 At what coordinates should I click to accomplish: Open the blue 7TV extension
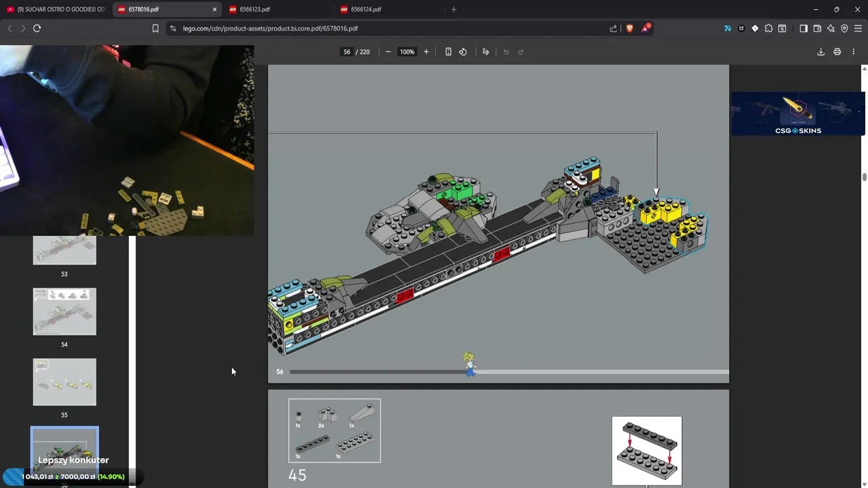728,28
